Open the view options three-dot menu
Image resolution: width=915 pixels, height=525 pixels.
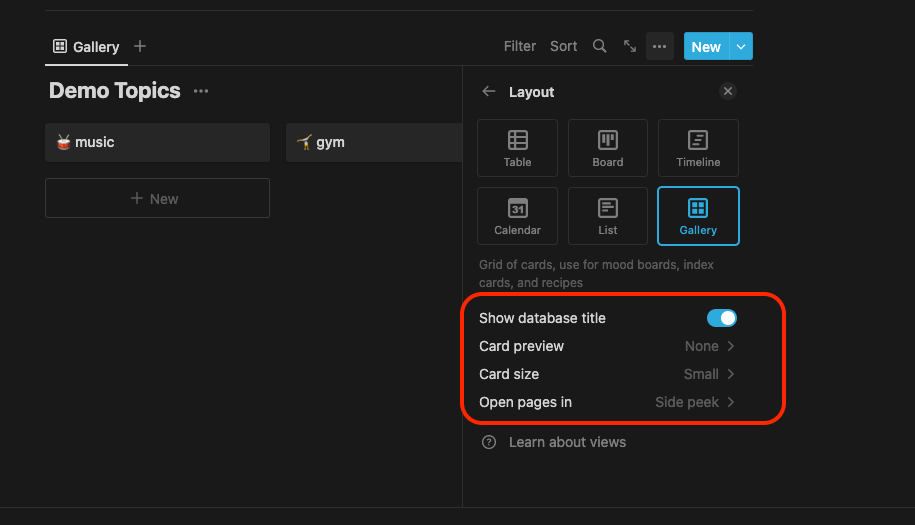659,46
